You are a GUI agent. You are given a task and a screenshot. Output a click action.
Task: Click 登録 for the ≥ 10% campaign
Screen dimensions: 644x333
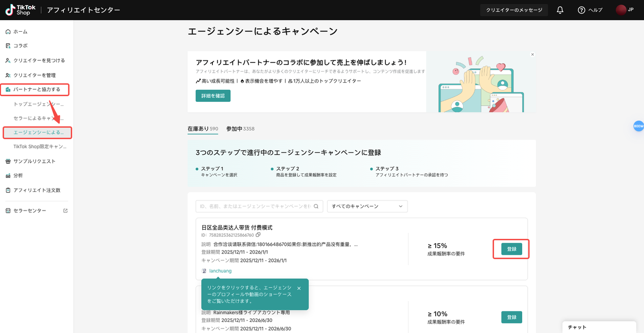[512, 317]
